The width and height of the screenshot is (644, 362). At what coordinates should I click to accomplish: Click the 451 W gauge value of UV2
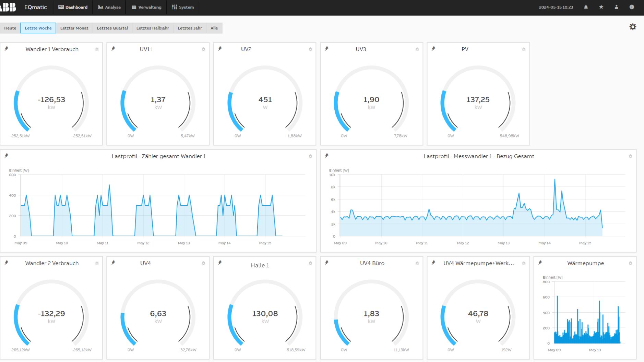pyautogui.click(x=265, y=99)
